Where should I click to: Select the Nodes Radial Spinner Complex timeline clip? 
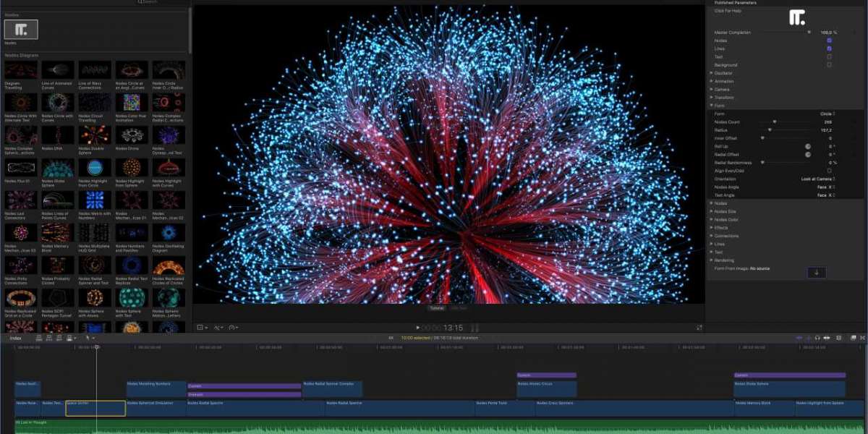(x=332, y=389)
